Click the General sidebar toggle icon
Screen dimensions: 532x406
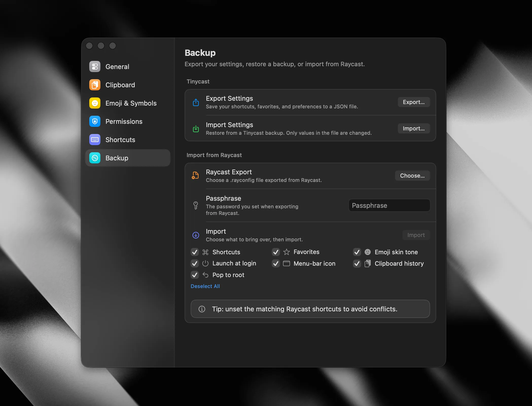click(95, 67)
